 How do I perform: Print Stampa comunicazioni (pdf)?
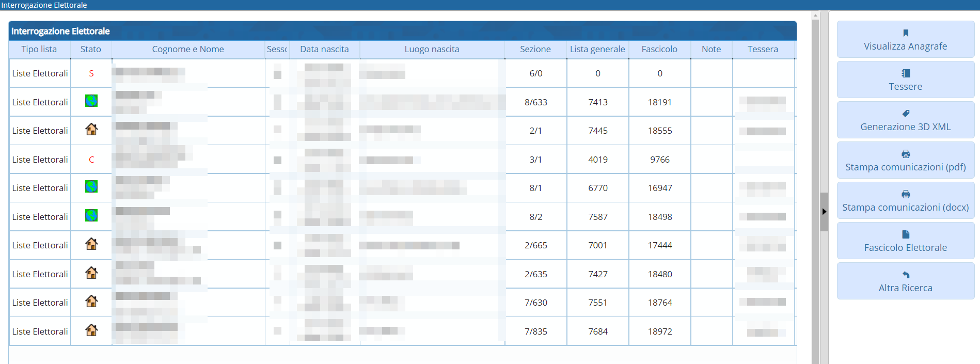905,160
